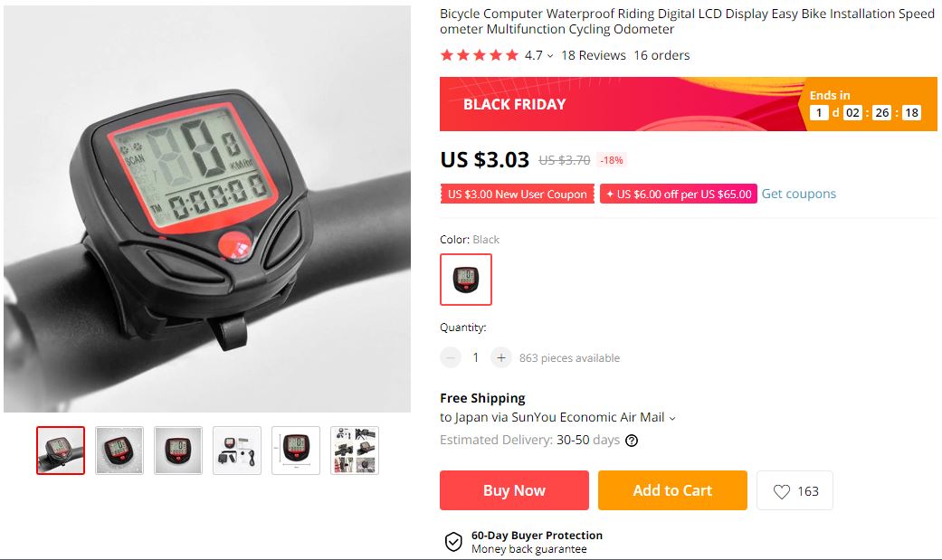The width and height of the screenshot is (942, 560).
Task: Open the 18 Reviews link
Action: click(593, 55)
